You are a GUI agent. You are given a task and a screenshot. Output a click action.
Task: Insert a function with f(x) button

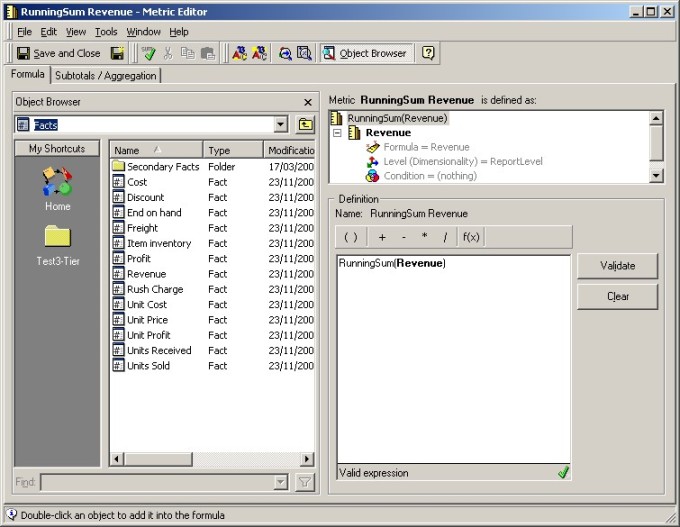click(x=470, y=237)
